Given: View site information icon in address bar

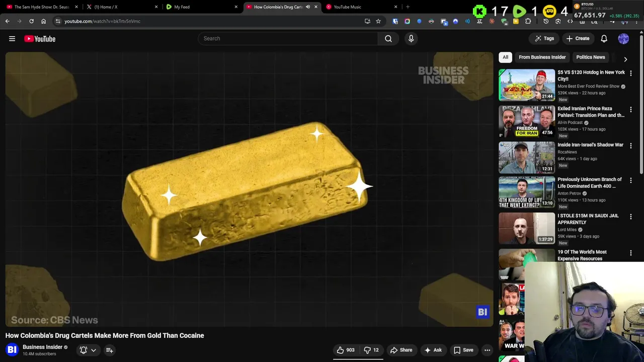Looking at the screenshot, I should [x=58, y=21].
